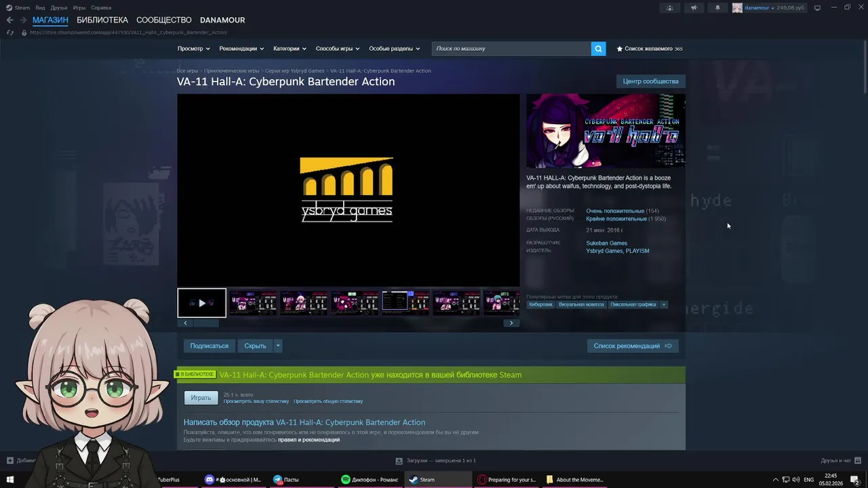868x488 pixels.
Task: Click the downloads status icon
Action: pyautogui.click(x=399, y=461)
